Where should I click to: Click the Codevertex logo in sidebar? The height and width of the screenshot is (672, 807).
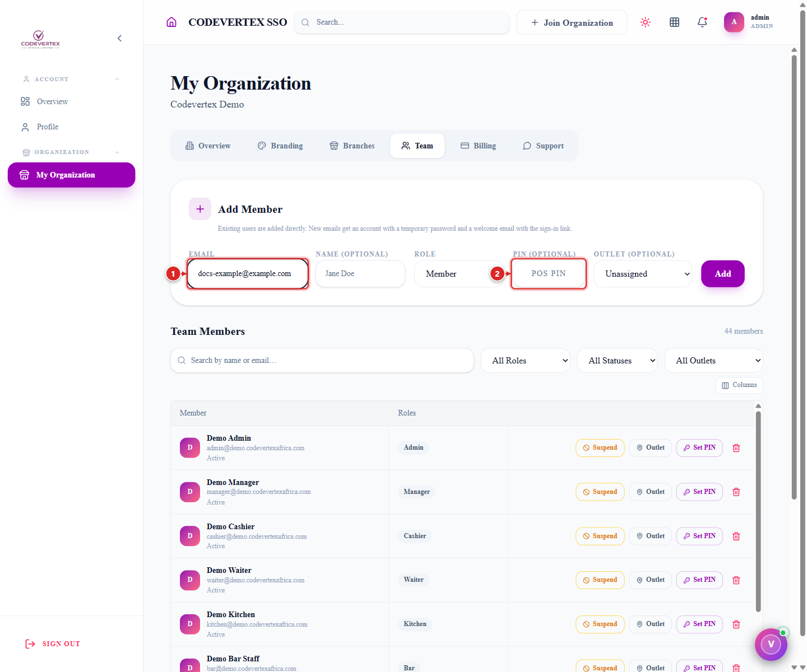(x=40, y=39)
